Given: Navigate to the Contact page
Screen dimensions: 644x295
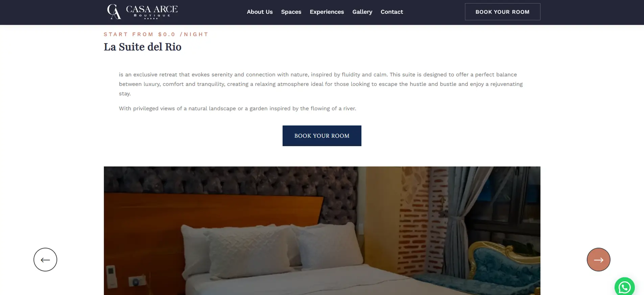Looking at the screenshot, I should click(391, 12).
